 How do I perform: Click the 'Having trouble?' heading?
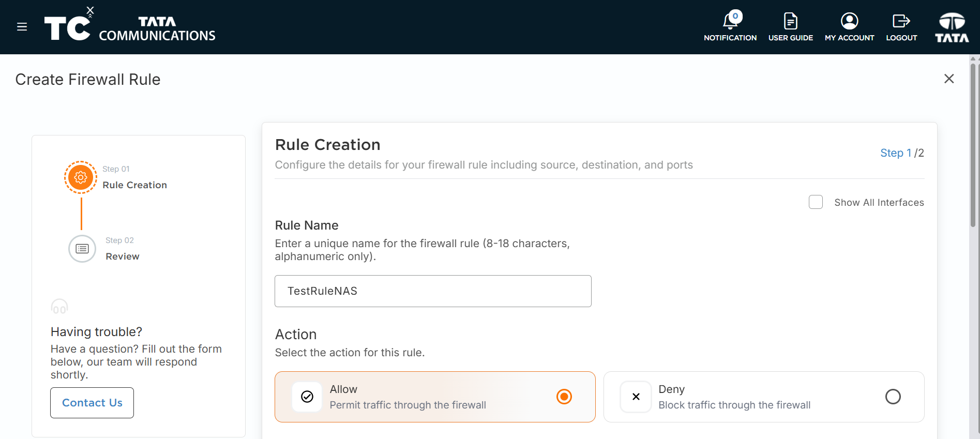[96, 332]
